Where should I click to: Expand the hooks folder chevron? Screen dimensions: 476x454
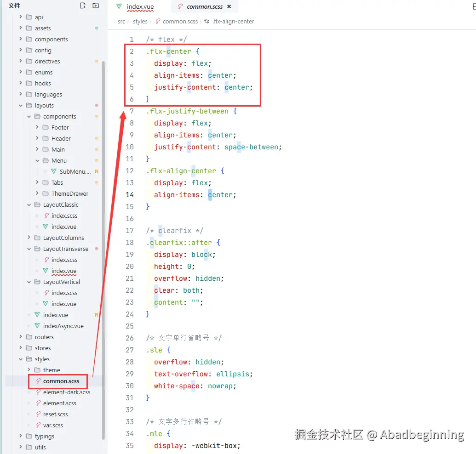click(21, 83)
